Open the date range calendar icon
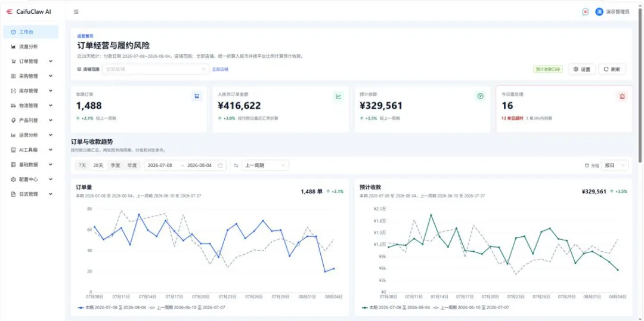The width and height of the screenshot is (644, 321). pyautogui.click(x=220, y=166)
